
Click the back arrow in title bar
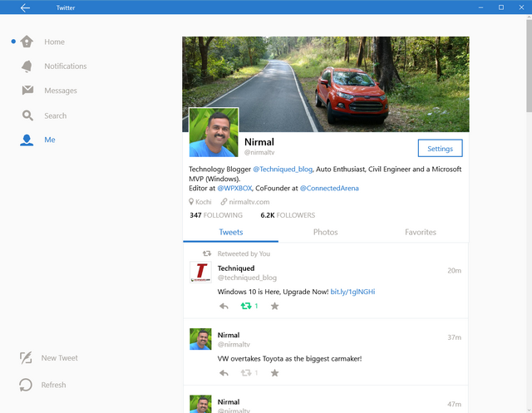coord(25,7)
